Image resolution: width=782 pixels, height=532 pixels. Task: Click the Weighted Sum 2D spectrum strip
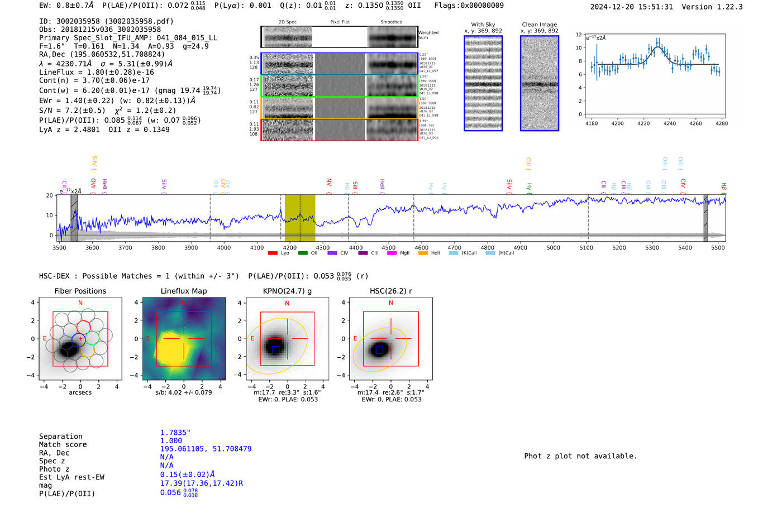tap(339, 37)
